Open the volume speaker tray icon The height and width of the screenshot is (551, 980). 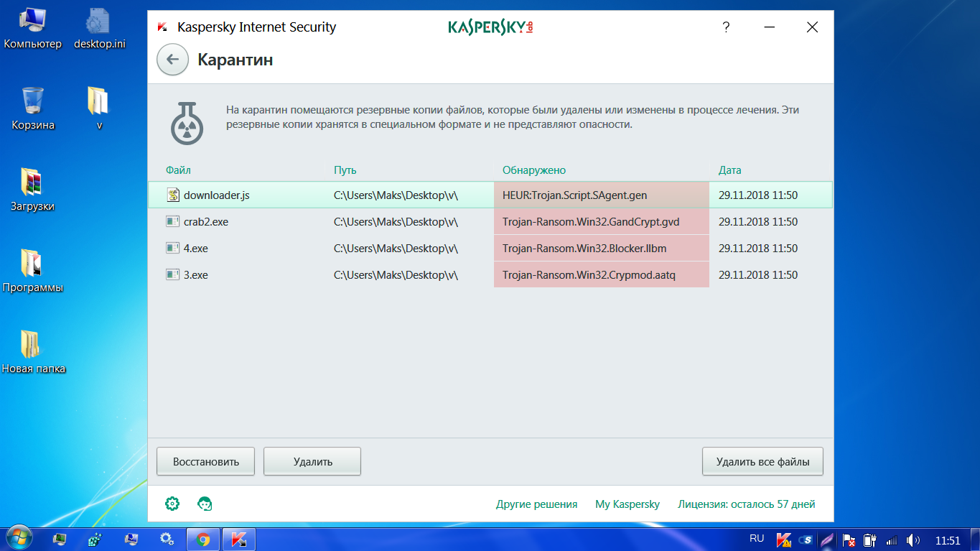pos(913,540)
